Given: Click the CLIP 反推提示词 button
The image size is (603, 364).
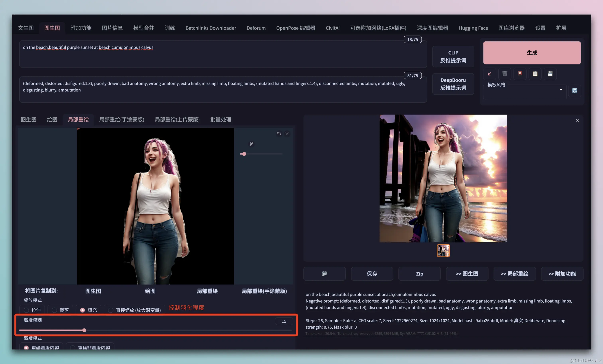Looking at the screenshot, I should point(453,57).
